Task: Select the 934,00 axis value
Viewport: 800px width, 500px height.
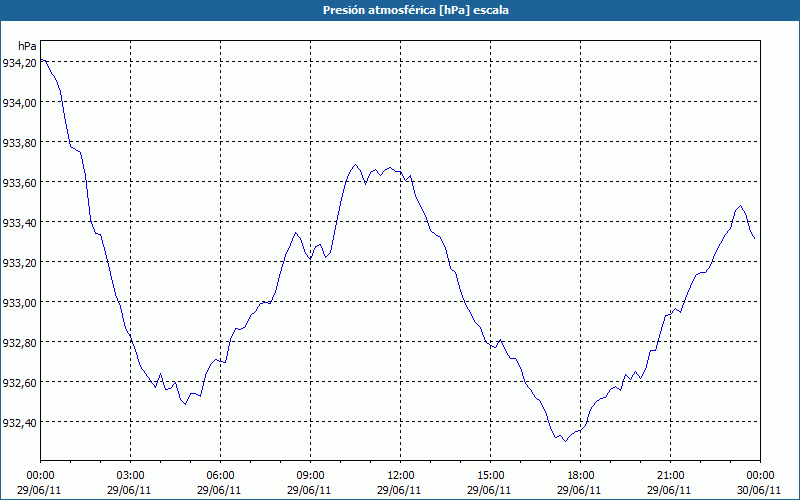Action: pos(20,103)
